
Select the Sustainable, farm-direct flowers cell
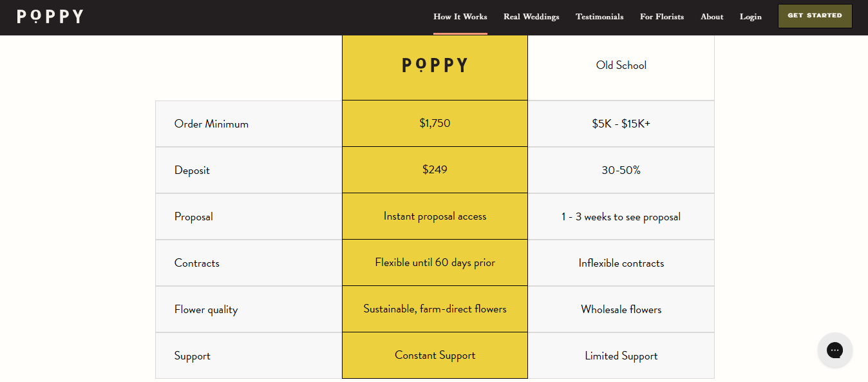click(435, 309)
